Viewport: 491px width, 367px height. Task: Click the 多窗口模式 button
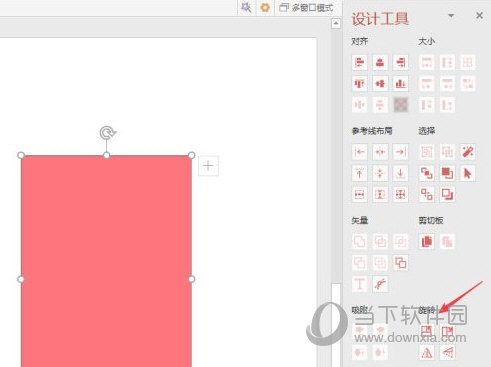[x=306, y=7]
